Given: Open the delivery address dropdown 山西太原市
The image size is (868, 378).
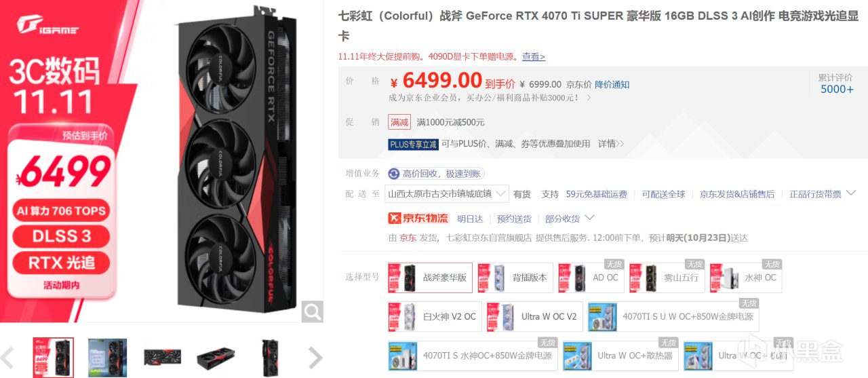Looking at the screenshot, I should 447,194.
